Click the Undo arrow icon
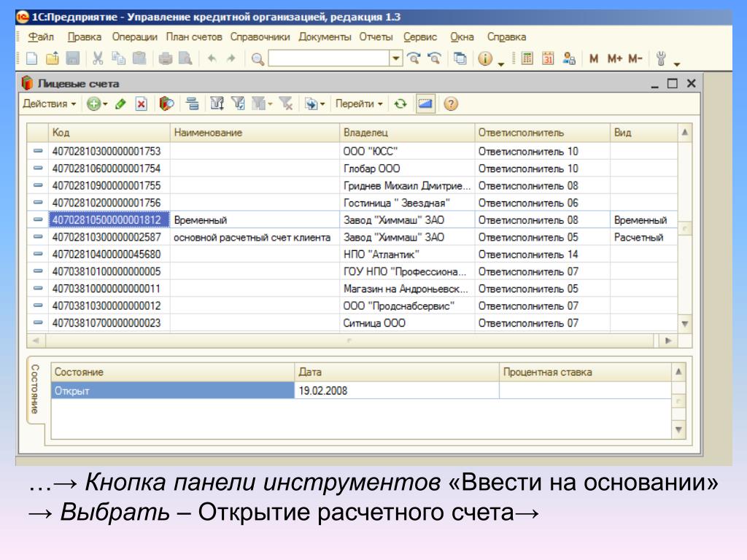Screen dimensions: 747x560 (x=212, y=58)
